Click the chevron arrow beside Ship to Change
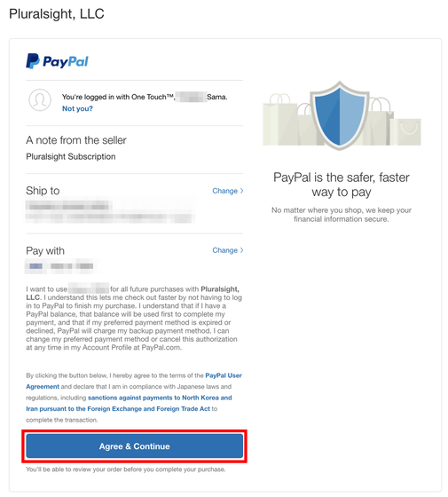The width and height of the screenshot is (448, 497). point(241,191)
